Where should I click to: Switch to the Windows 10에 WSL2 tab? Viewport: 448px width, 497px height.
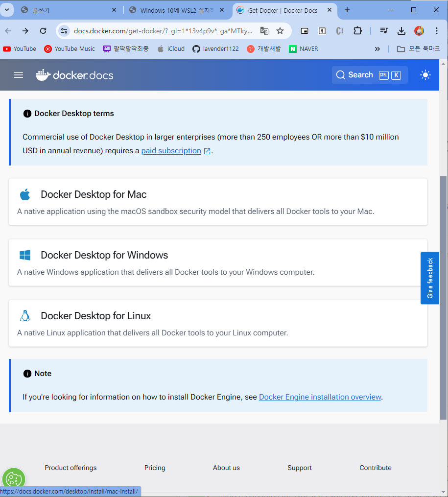(176, 10)
